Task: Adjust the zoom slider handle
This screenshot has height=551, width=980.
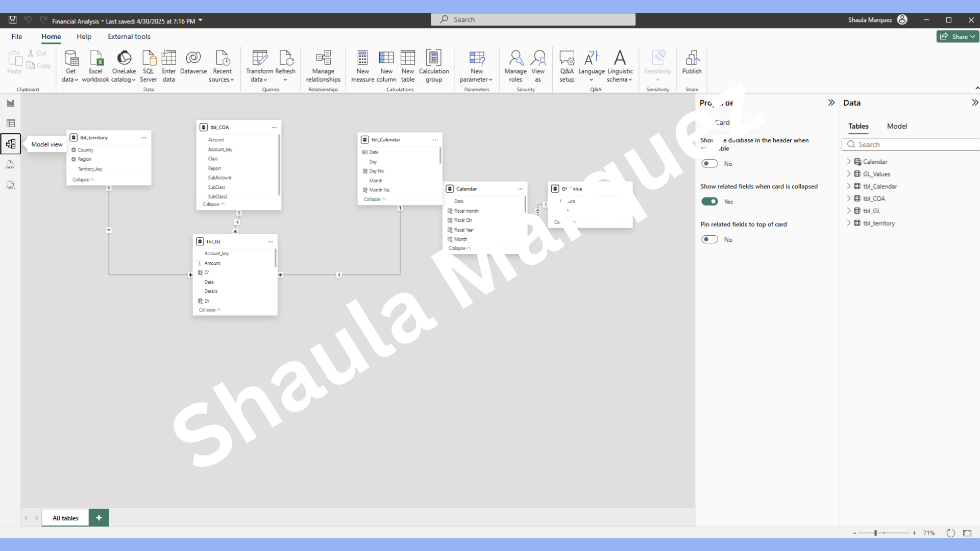Action: [x=875, y=533]
